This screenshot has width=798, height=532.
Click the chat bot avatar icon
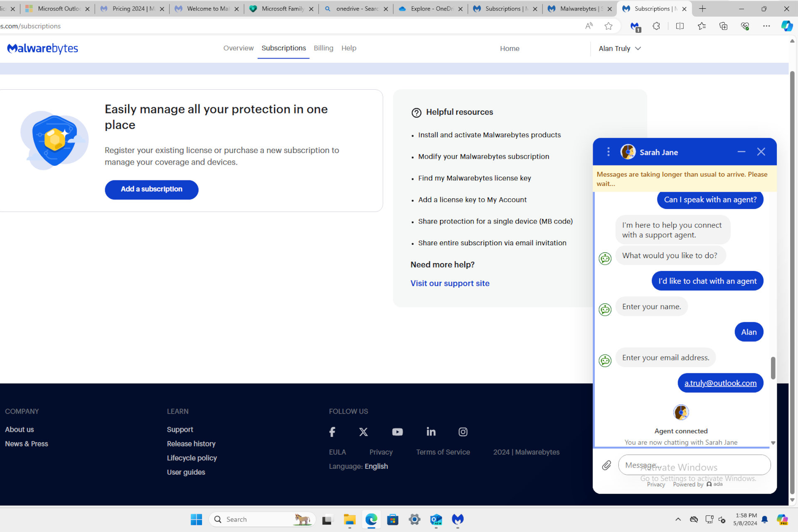coord(605,258)
